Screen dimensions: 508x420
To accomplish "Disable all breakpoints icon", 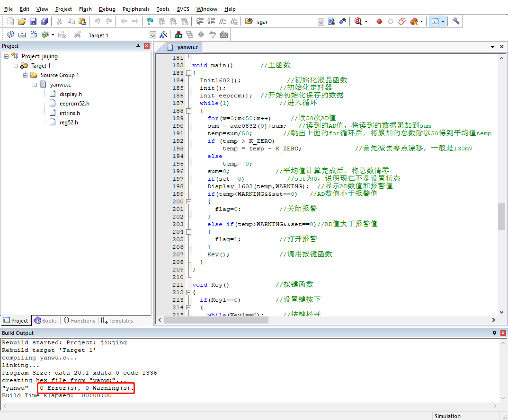I will tap(402, 22).
